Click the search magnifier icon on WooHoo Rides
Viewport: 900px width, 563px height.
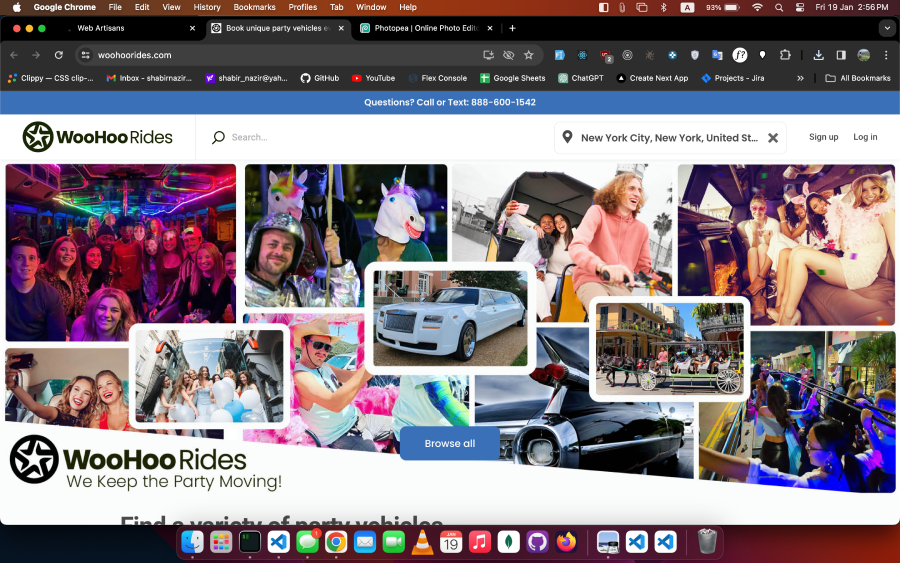(x=218, y=138)
